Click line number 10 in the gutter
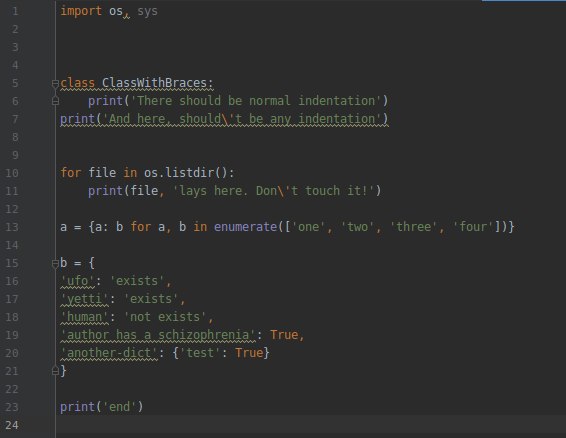 [x=12, y=173]
